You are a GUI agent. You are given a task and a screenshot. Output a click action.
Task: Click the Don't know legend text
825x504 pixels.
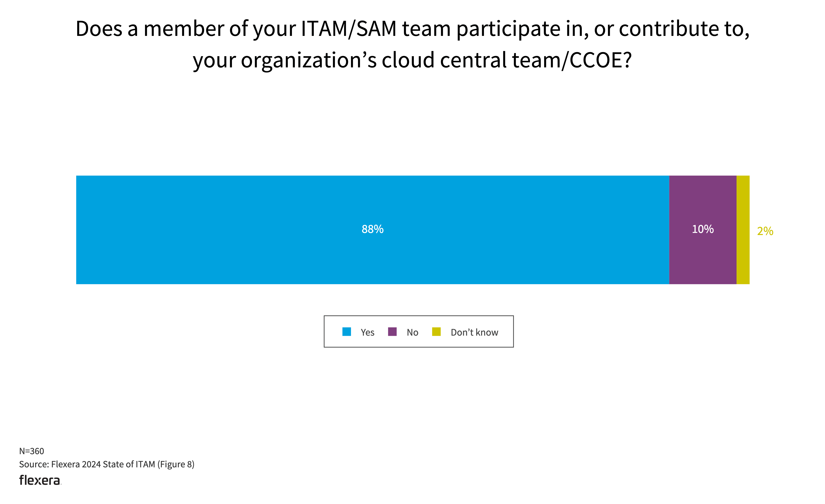[x=474, y=332]
